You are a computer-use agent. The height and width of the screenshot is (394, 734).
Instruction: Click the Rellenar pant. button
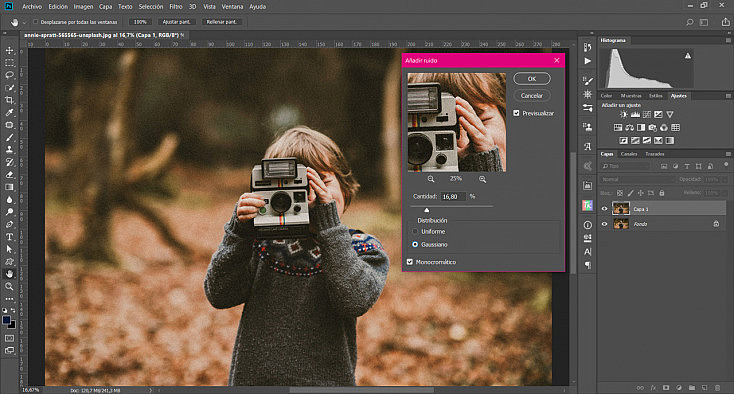[x=222, y=22]
